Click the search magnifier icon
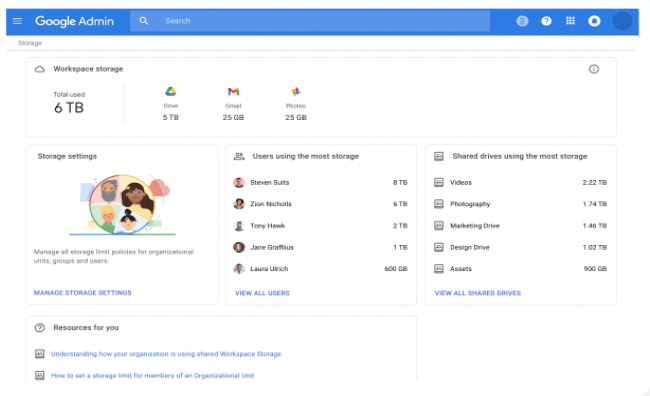The image size is (650, 396). 143,21
